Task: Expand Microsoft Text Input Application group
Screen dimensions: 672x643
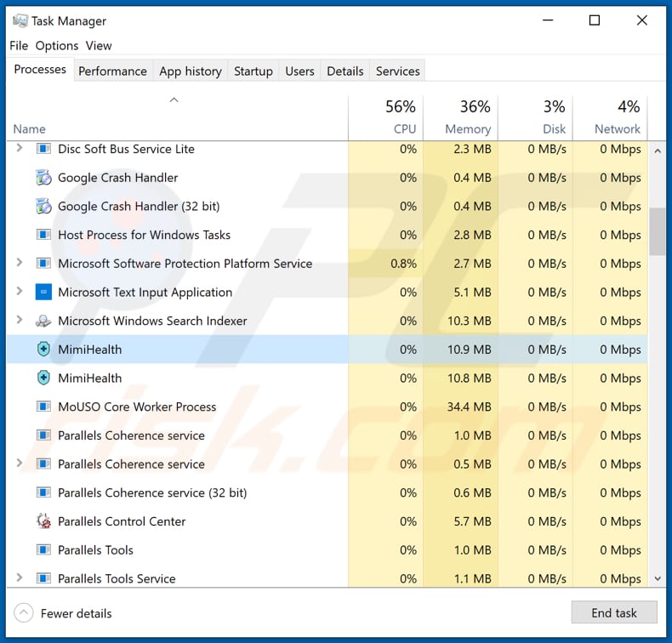Action: click(x=20, y=291)
